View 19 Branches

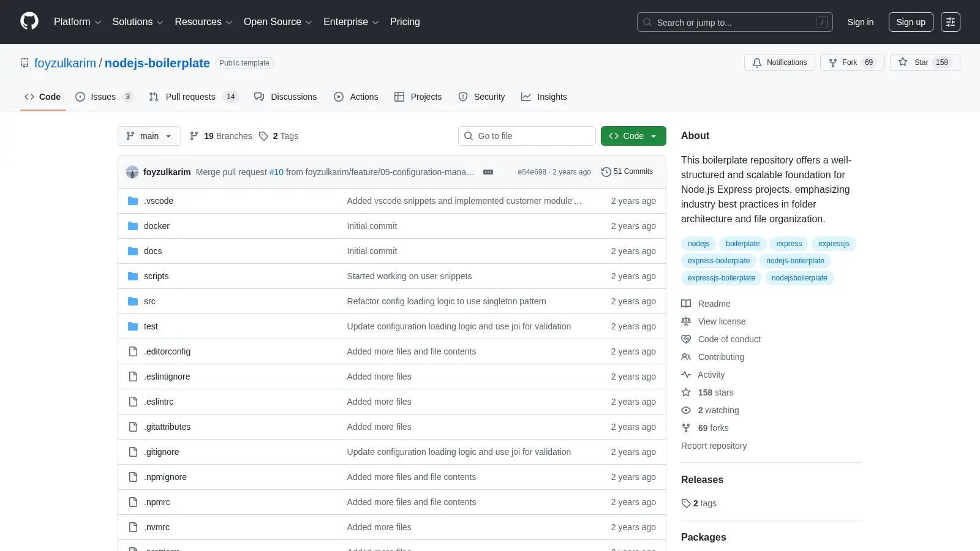click(221, 136)
